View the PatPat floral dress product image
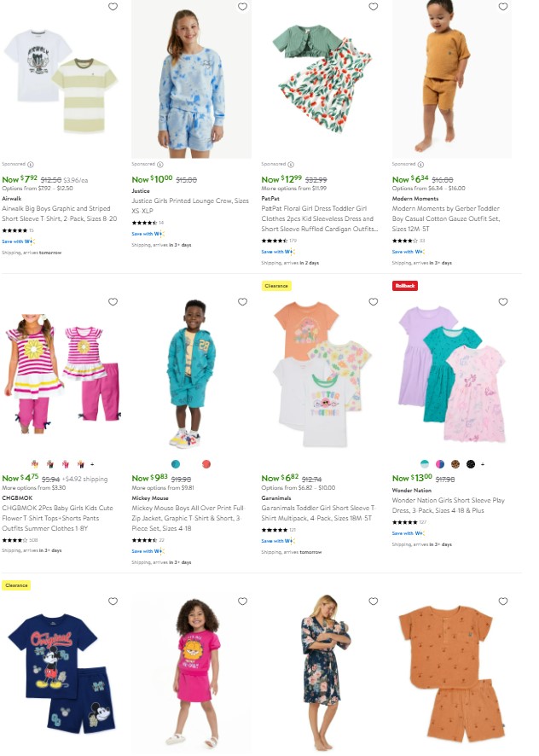 tap(322, 79)
